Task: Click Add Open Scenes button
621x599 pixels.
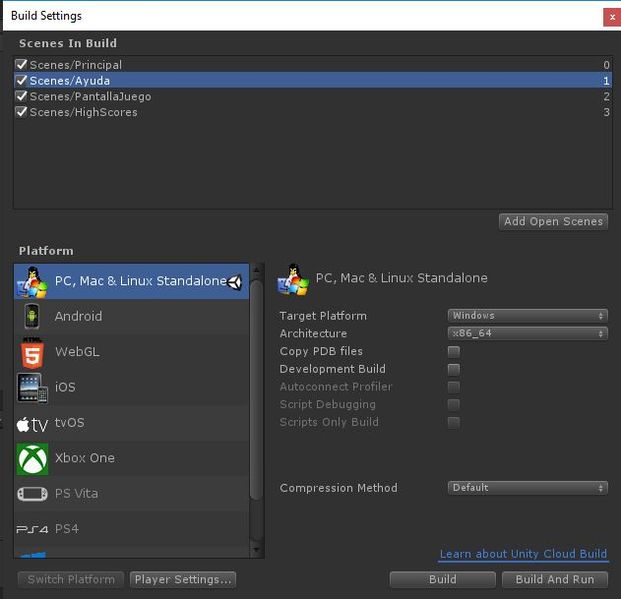Action: pyautogui.click(x=553, y=221)
